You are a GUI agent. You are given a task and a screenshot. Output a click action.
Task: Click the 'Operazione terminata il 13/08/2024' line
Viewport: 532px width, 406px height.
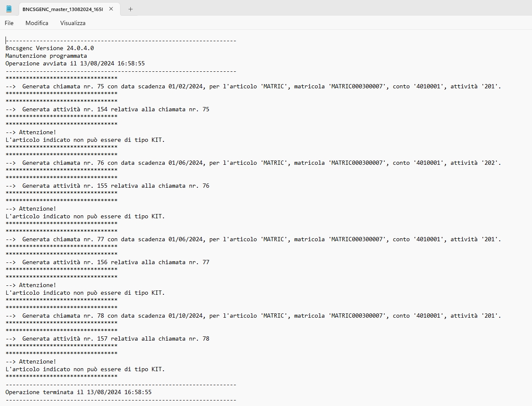point(79,392)
